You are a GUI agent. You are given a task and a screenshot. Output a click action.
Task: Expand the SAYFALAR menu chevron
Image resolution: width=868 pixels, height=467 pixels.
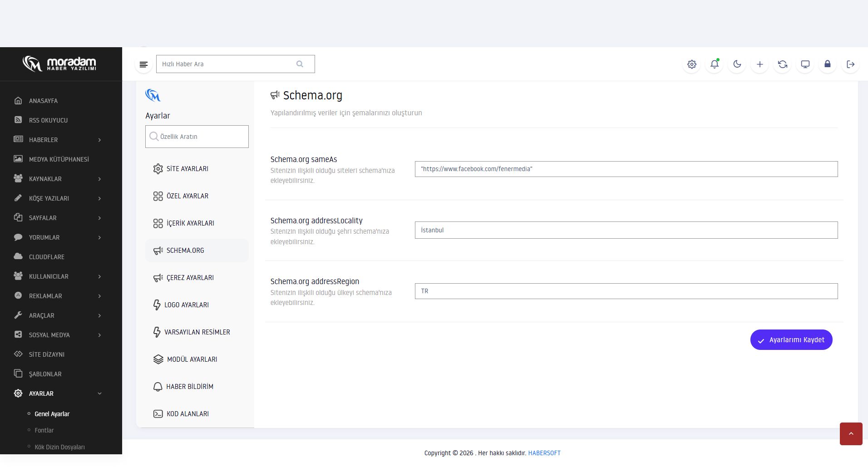[x=99, y=218]
